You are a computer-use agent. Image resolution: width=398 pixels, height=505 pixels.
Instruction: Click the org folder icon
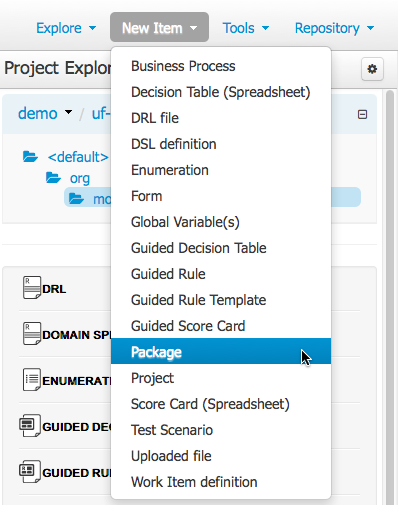53,178
